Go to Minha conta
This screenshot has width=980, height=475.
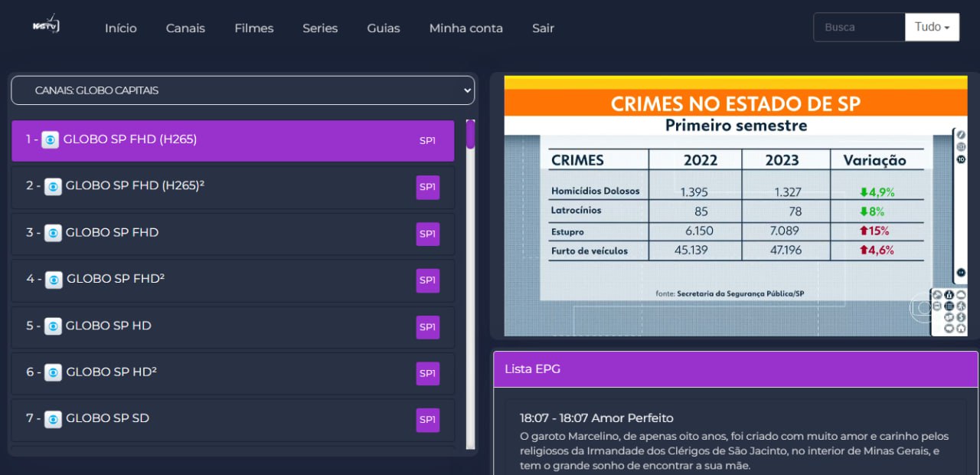465,28
